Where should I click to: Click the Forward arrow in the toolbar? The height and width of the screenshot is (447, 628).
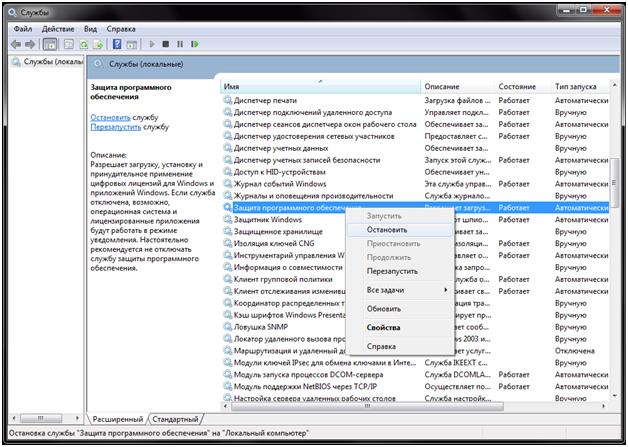[30, 44]
